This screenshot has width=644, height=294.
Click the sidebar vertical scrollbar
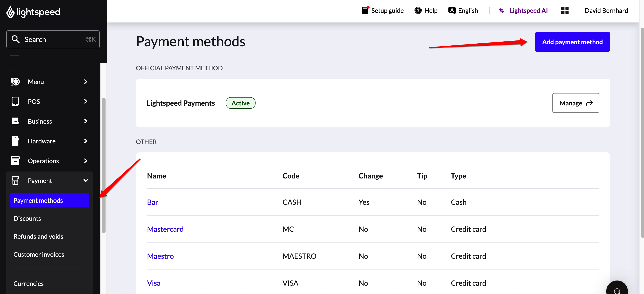pyautogui.click(x=104, y=165)
